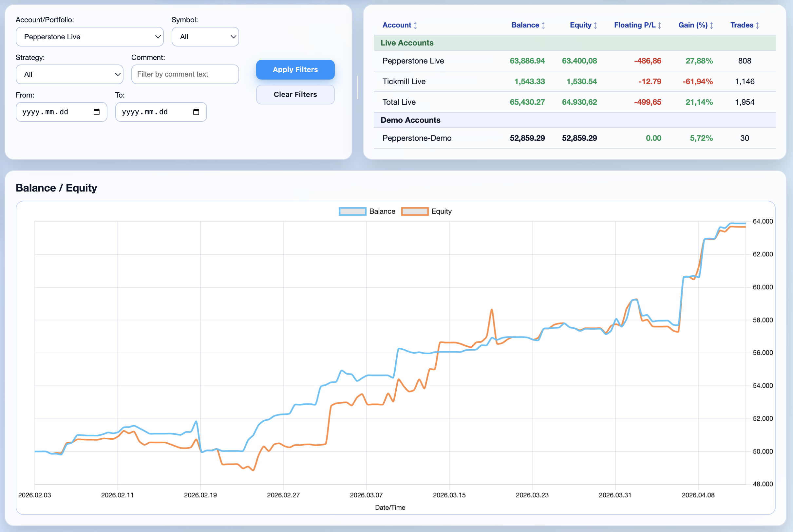
Task: Toggle the Equity series in the chart legend
Action: [442, 211]
